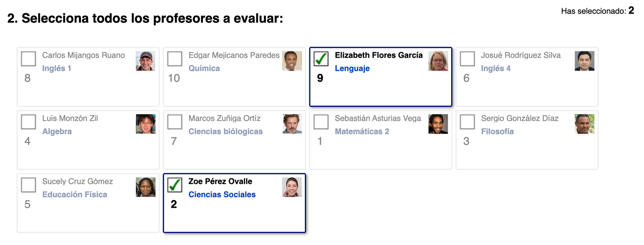
Task: Click Edgar Mejicanos Paredes' portrait
Action: (x=292, y=61)
